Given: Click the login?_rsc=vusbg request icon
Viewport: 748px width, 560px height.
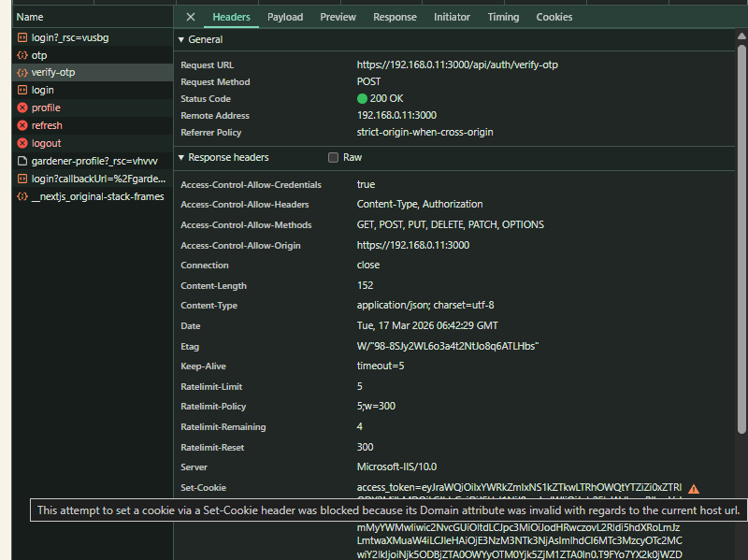Looking at the screenshot, I should pos(22,37).
